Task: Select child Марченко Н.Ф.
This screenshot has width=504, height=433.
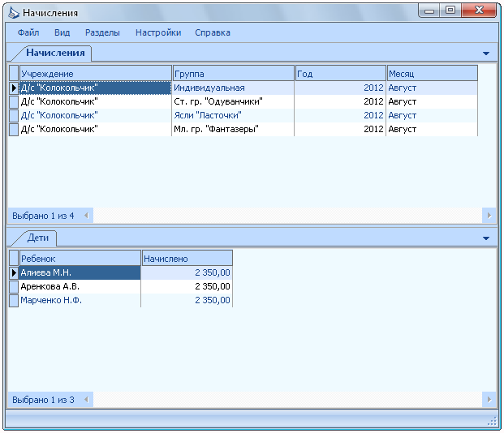Action: tap(80, 300)
